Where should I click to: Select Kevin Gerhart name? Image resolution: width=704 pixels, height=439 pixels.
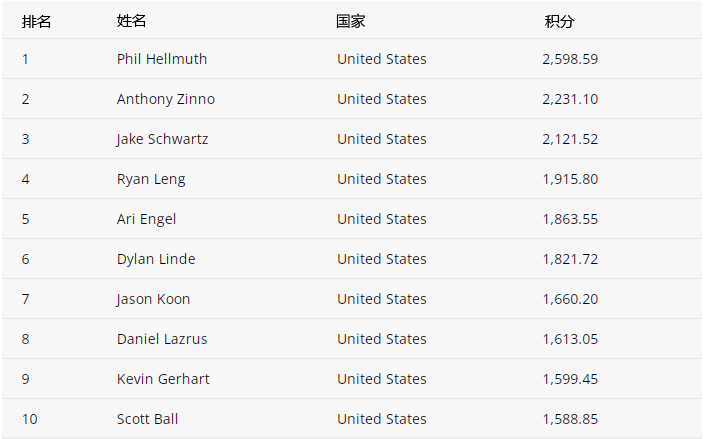[163, 379]
